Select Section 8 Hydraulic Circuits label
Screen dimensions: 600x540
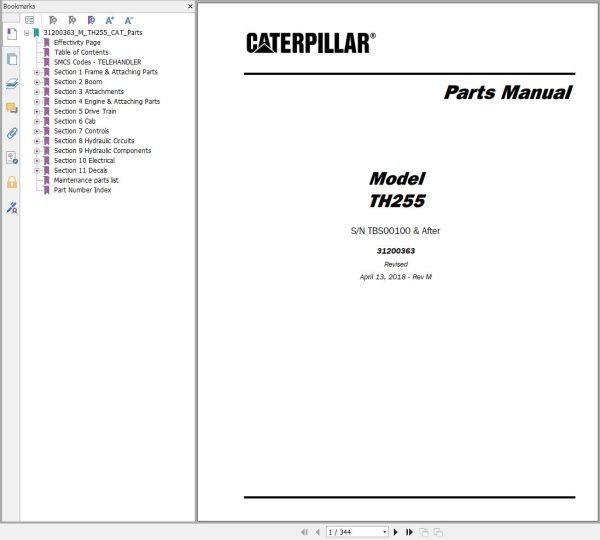[94, 141]
